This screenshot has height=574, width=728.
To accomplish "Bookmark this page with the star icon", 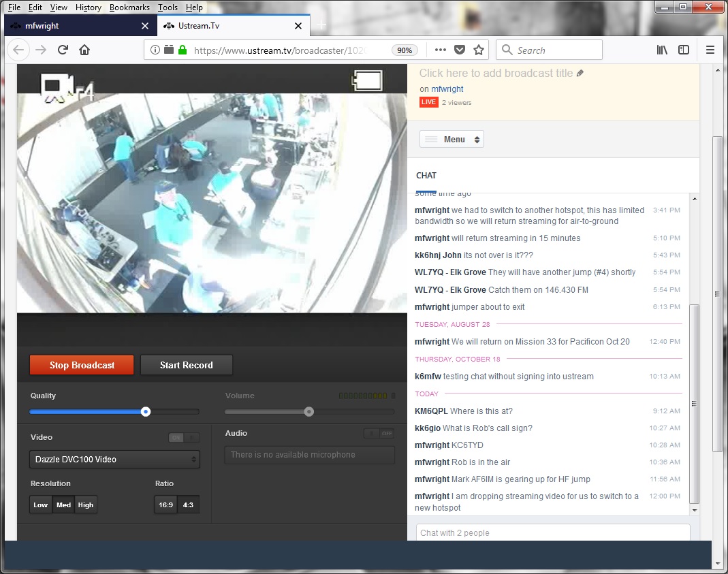I will (x=479, y=50).
